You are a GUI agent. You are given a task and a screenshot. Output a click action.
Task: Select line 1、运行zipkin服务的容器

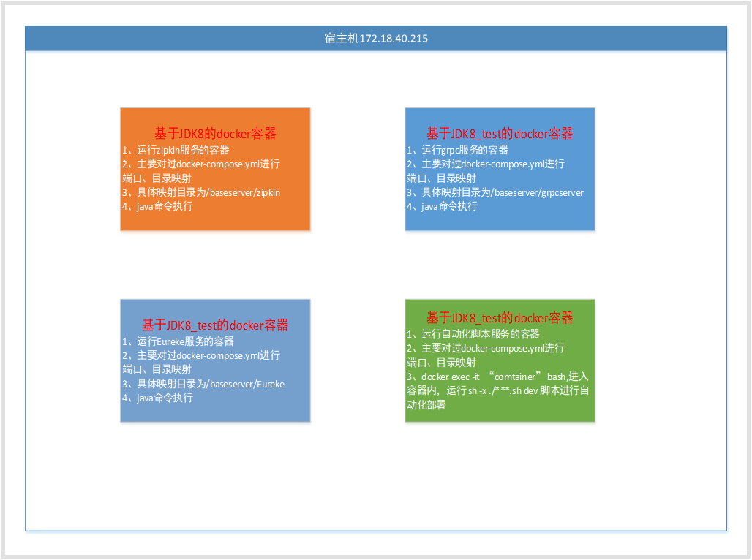[176, 150]
